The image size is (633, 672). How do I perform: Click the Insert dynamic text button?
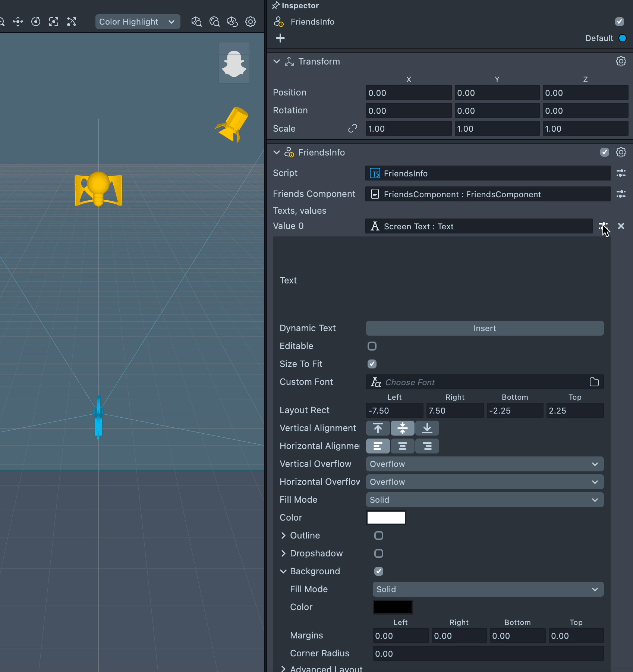[x=484, y=328]
